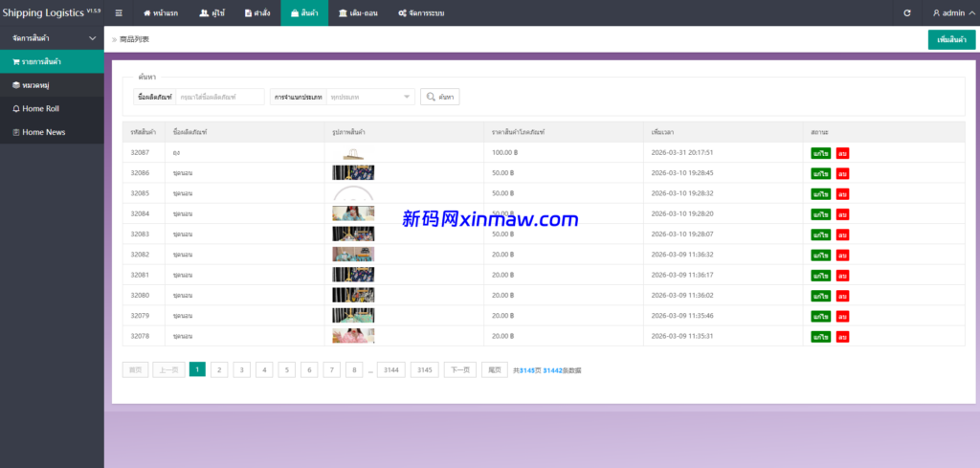Viewport: 980px width, 468px height.
Task: Open the admin user dropdown
Action: (953, 13)
